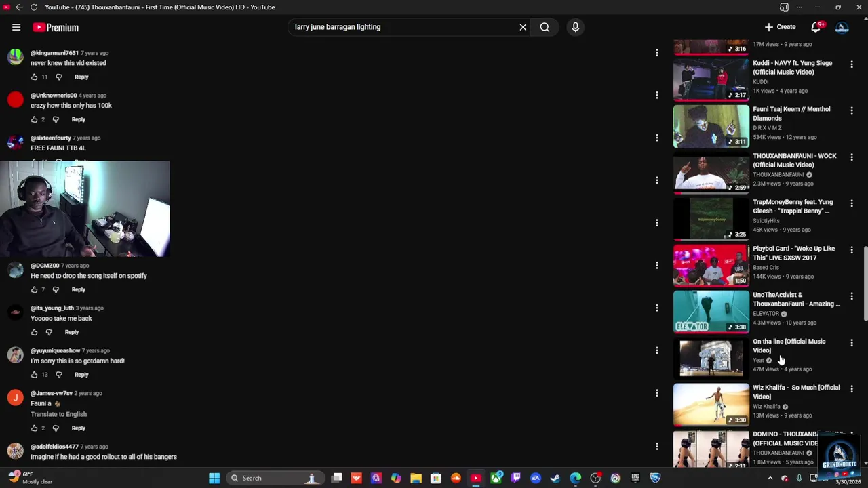This screenshot has height=488, width=868.
Task: Open options menu for @kingarmani7631 comment
Action: pos(656,52)
